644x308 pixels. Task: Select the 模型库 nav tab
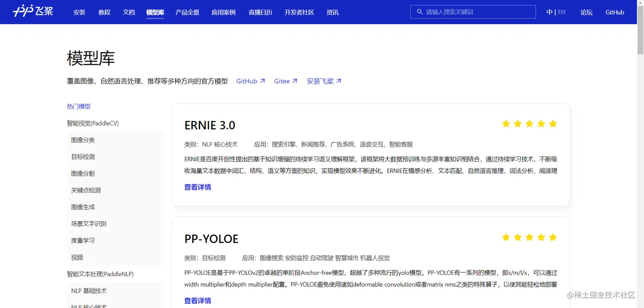tap(155, 12)
